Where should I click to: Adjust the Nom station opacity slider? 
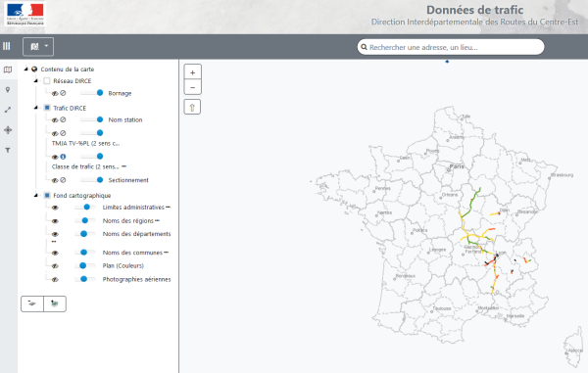point(92,119)
